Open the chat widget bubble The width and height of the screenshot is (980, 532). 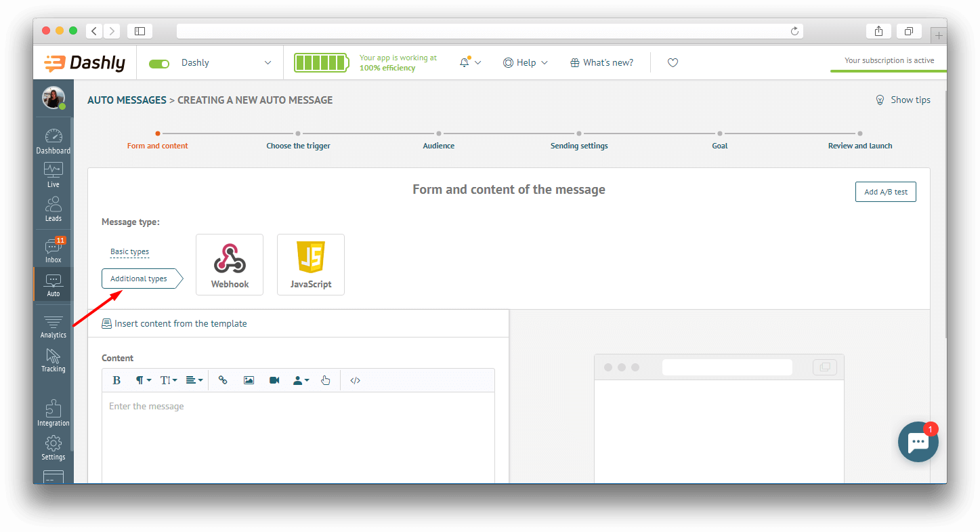point(918,442)
